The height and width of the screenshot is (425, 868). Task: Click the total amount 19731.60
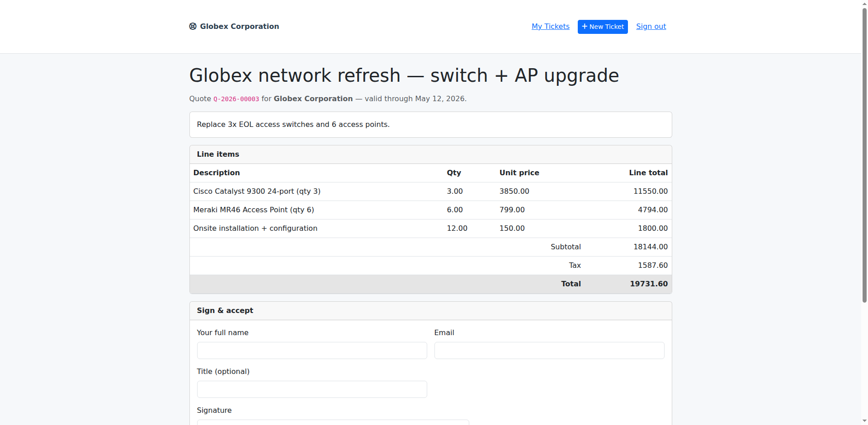point(649,284)
